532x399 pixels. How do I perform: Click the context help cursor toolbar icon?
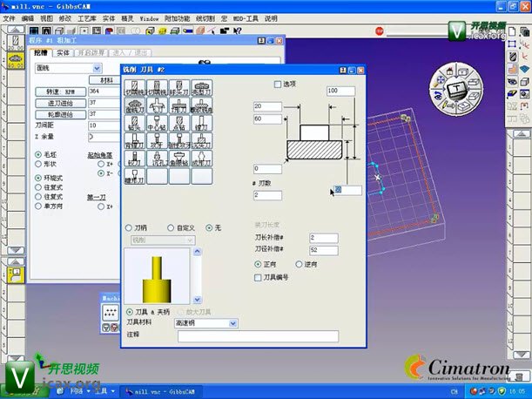pyautogui.click(x=238, y=30)
